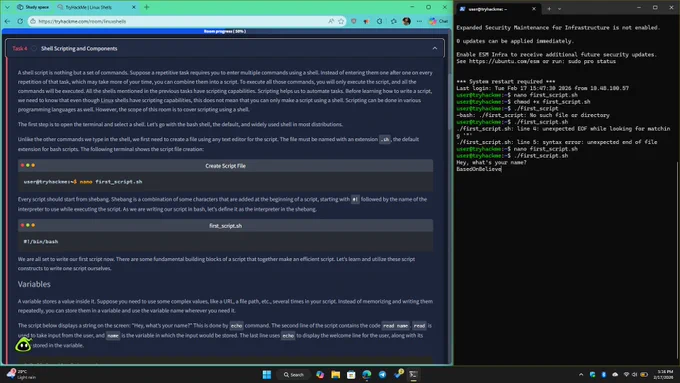Open the volume tray icon

tap(635, 374)
